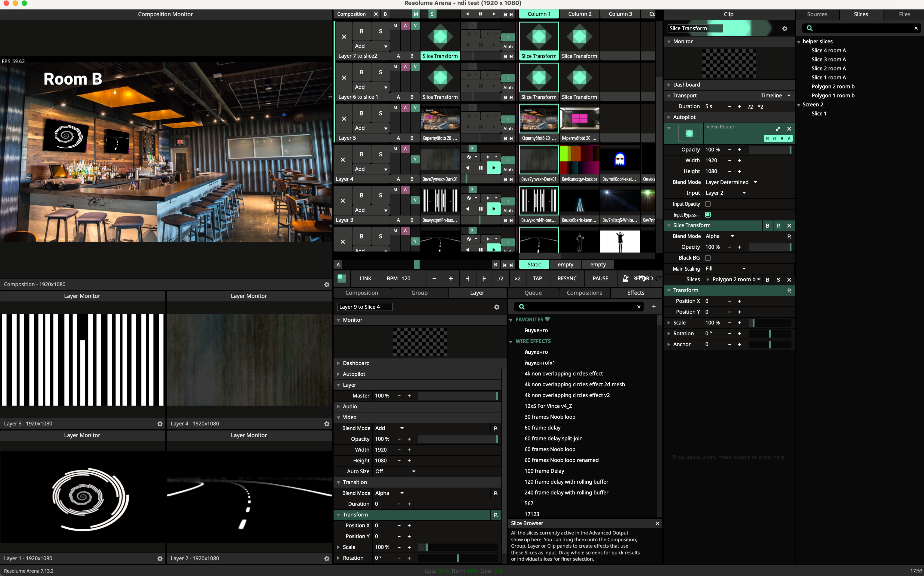Open the Layer 9 to Slice 4 gear settings

pyautogui.click(x=496, y=307)
